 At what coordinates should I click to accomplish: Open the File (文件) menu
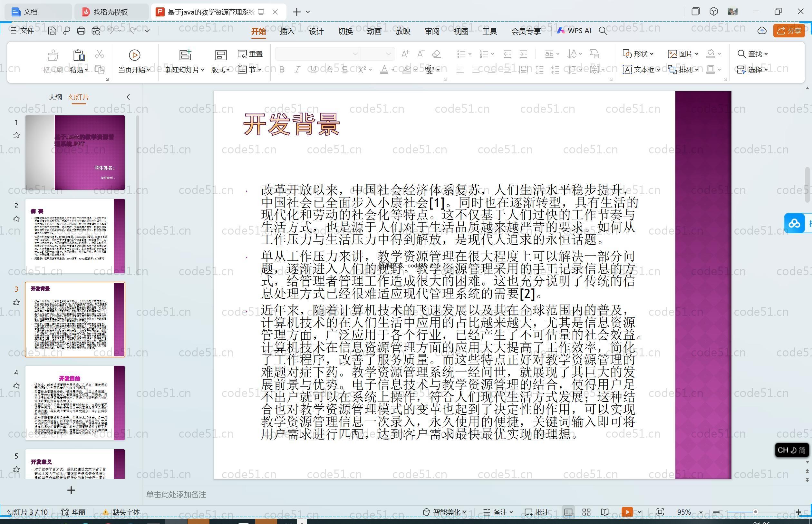22,31
